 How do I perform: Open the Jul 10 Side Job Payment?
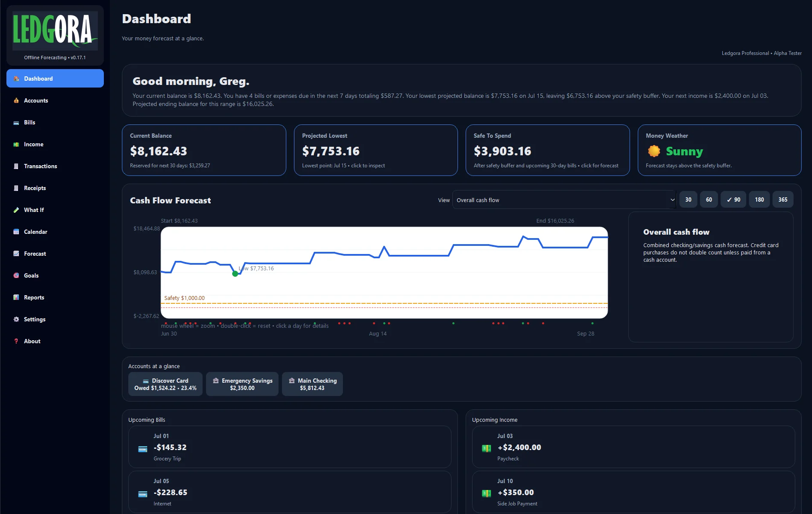coord(633,492)
